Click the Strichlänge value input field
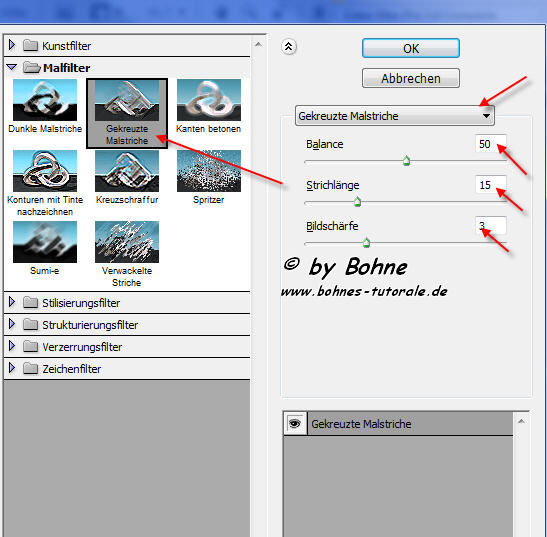The width and height of the screenshot is (547, 537). pos(490,185)
